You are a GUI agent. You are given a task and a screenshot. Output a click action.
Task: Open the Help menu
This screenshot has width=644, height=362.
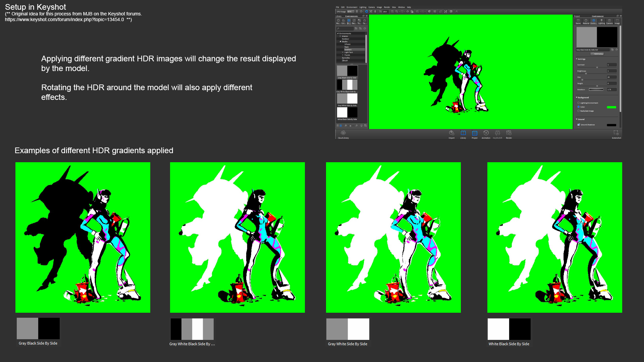tap(409, 7)
